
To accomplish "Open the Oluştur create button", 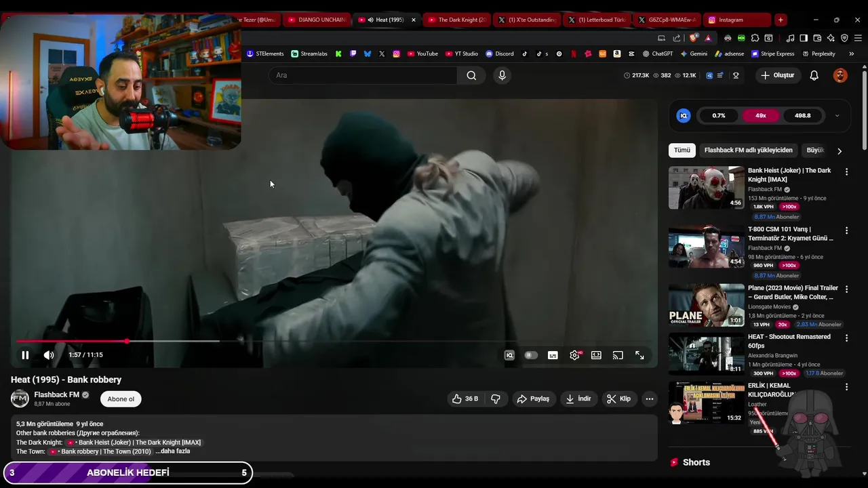I will click(777, 75).
